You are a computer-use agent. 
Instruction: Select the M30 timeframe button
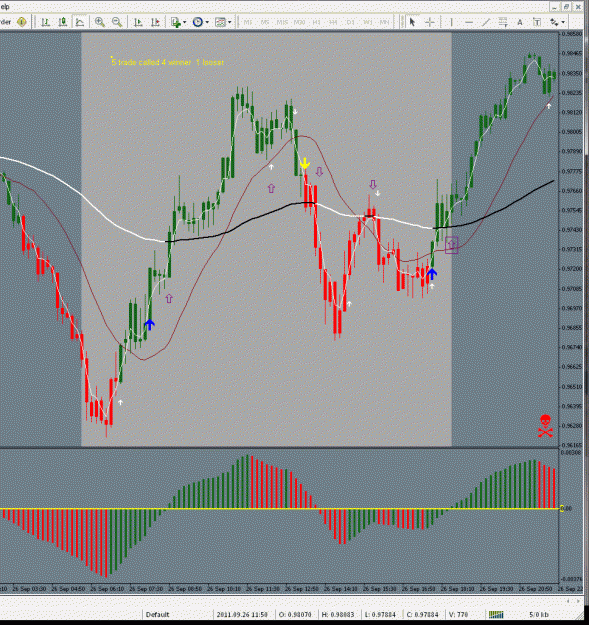299,22
